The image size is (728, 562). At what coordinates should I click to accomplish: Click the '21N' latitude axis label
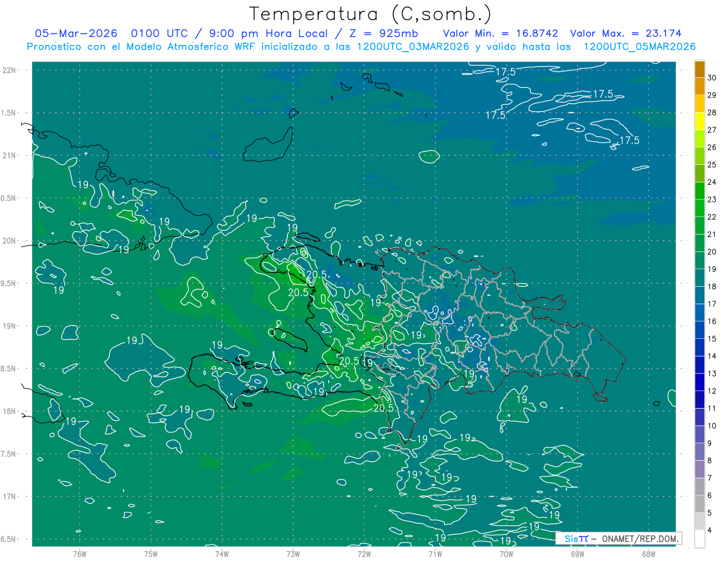[10, 155]
